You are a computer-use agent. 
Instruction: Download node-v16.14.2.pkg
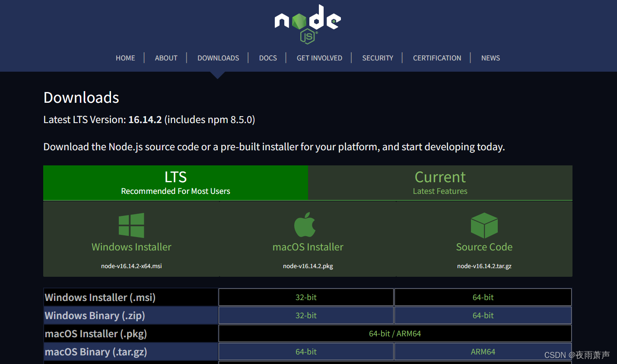tap(308, 266)
